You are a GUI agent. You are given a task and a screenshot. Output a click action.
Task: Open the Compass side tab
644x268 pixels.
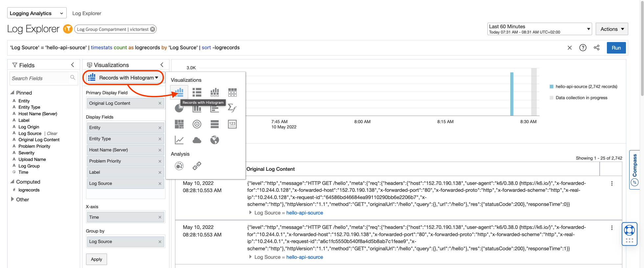click(634, 169)
